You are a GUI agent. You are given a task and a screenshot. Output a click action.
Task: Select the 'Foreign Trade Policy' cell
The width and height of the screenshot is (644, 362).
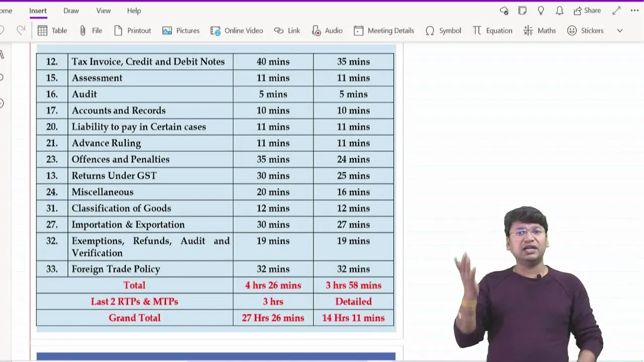pos(150,269)
